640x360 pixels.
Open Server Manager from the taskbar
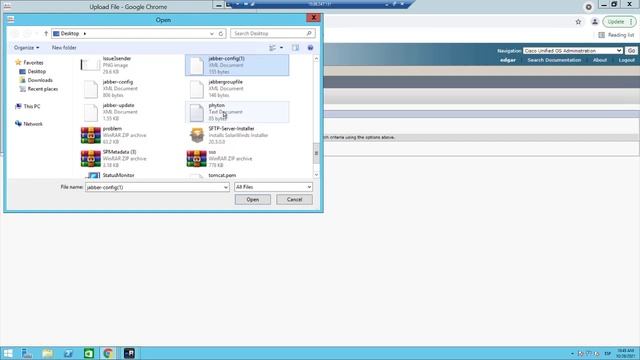(x=27, y=353)
